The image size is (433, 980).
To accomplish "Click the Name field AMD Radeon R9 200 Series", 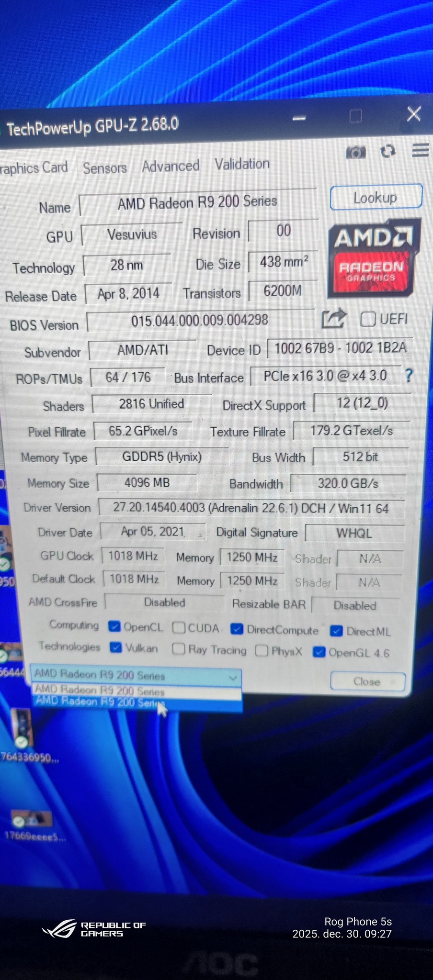I will (x=198, y=202).
